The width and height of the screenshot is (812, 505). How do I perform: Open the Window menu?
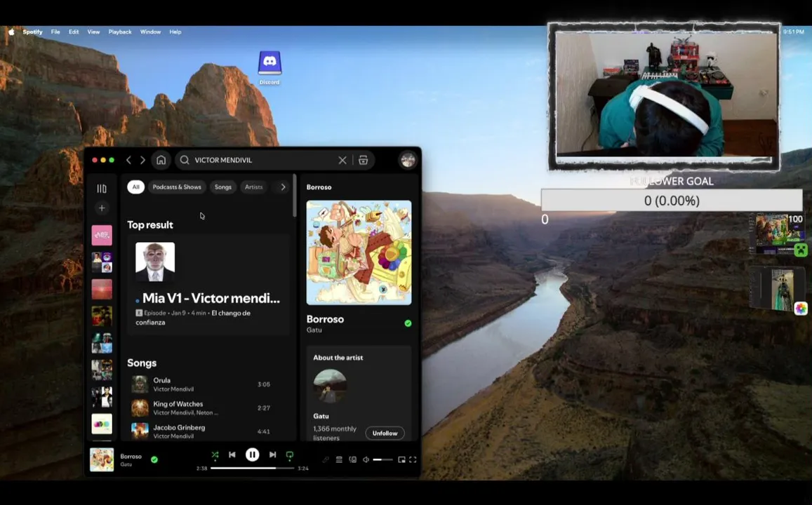[x=150, y=32]
